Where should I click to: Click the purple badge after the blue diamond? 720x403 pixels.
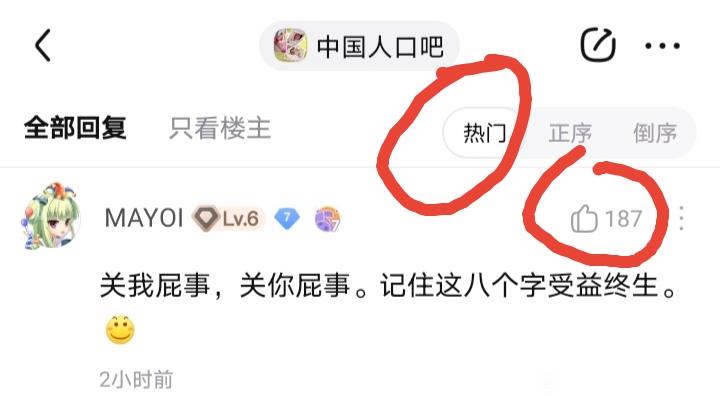(x=328, y=219)
